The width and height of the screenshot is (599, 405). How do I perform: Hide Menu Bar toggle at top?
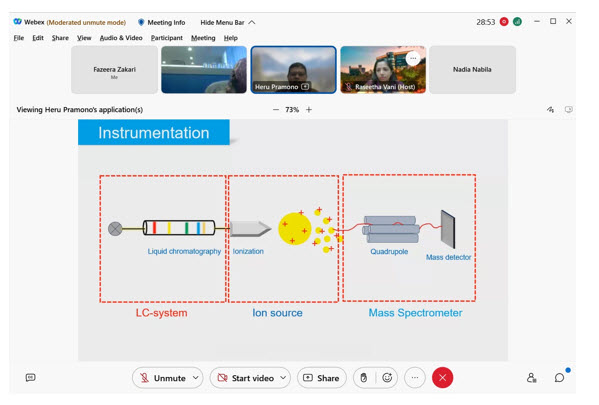[228, 23]
